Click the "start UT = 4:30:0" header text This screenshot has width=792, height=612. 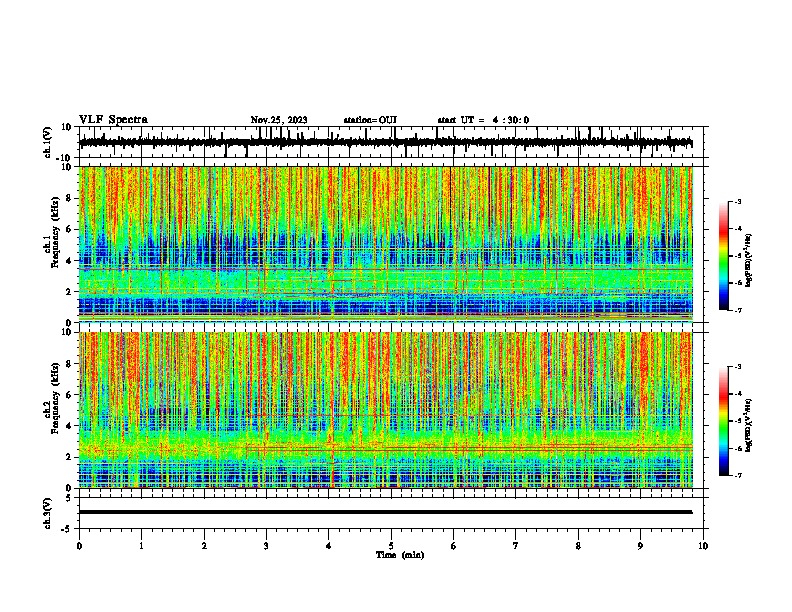coord(483,120)
